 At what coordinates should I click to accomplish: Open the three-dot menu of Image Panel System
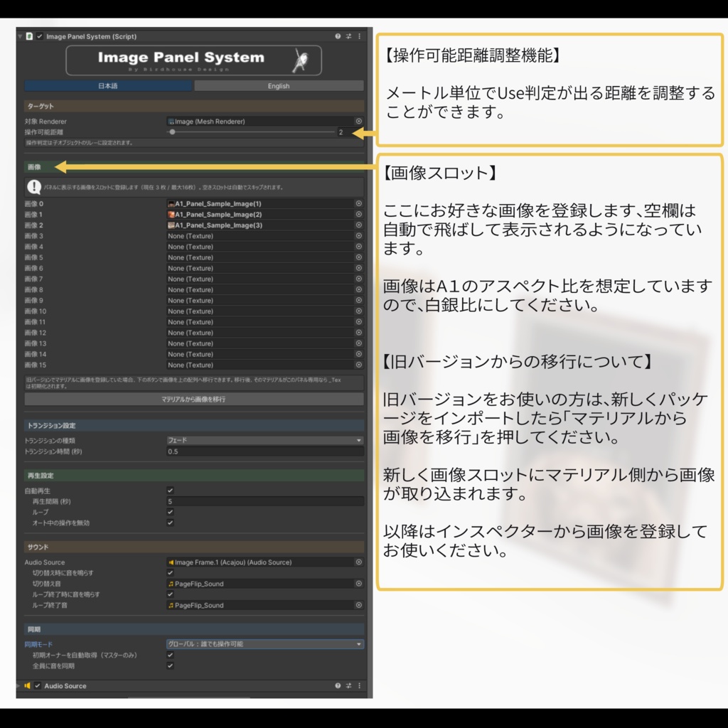click(x=359, y=36)
